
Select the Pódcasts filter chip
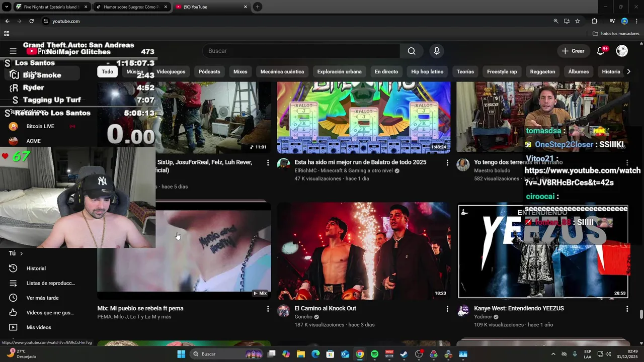[x=209, y=71]
